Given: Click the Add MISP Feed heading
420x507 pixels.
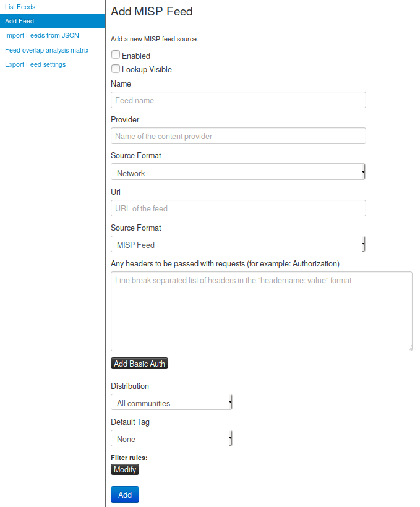Looking at the screenshot, I should point(152,11).
